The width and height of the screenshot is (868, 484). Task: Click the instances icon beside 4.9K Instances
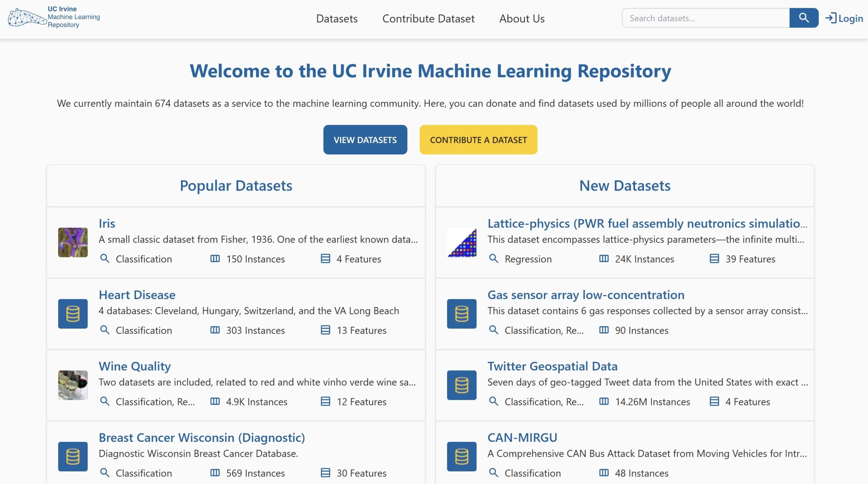[215, 401]
